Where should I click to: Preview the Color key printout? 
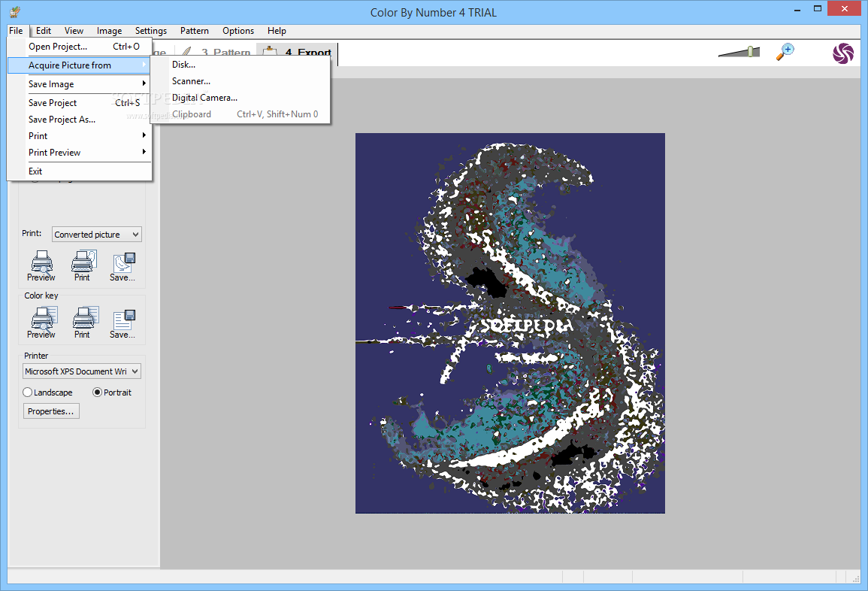(x=41, y=323)
